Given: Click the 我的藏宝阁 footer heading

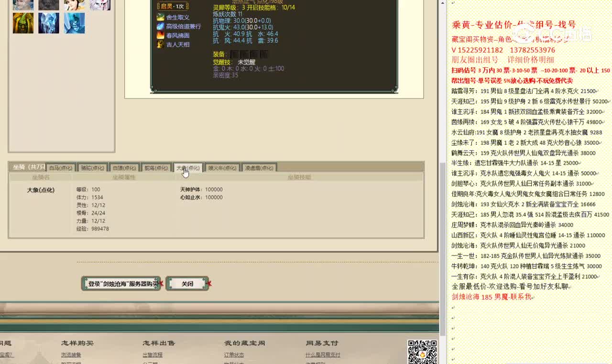Looking at the screenshot, I should (x=244, y=343).
